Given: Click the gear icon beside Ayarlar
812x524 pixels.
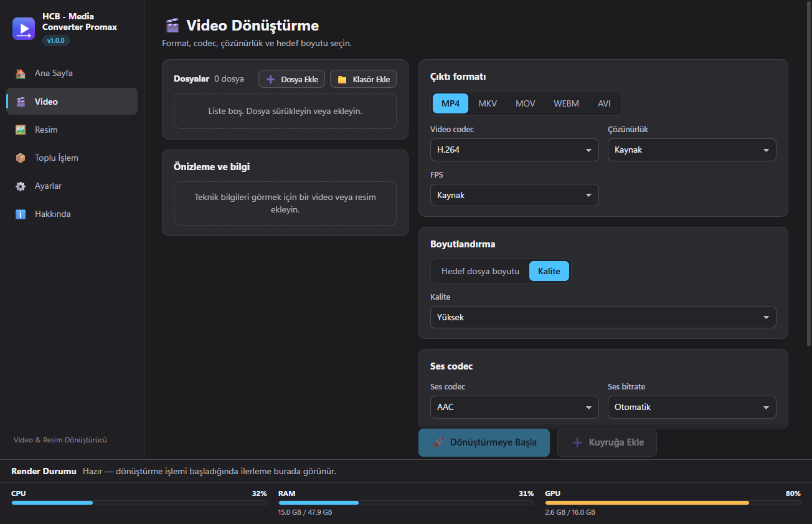Looking at the screenshot, I should 21,186.
